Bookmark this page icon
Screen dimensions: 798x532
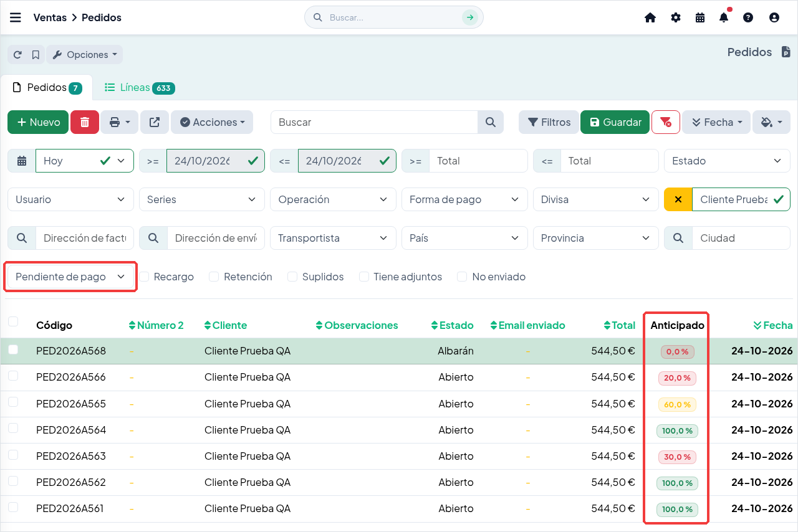pyautogui.click(x=36, y=55)
